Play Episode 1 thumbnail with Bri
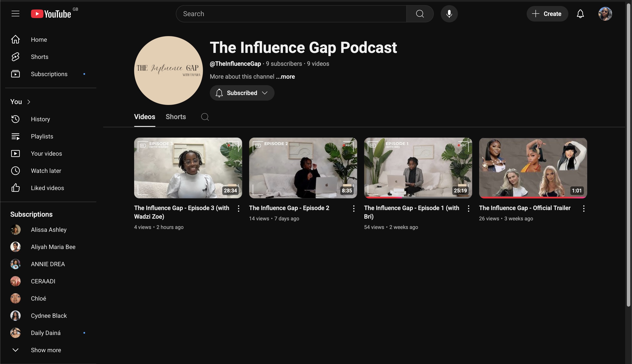 click(x=418, y=168)
